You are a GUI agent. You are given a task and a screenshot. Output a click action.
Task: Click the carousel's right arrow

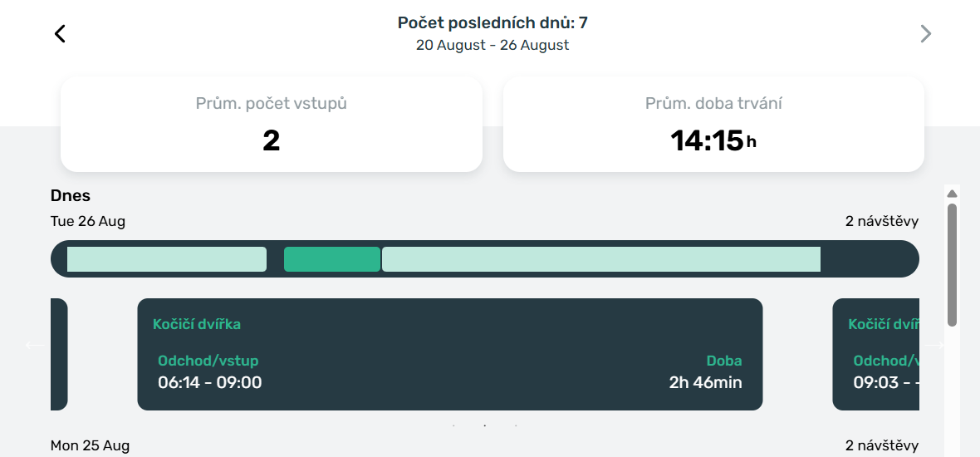tap(936, 346)
